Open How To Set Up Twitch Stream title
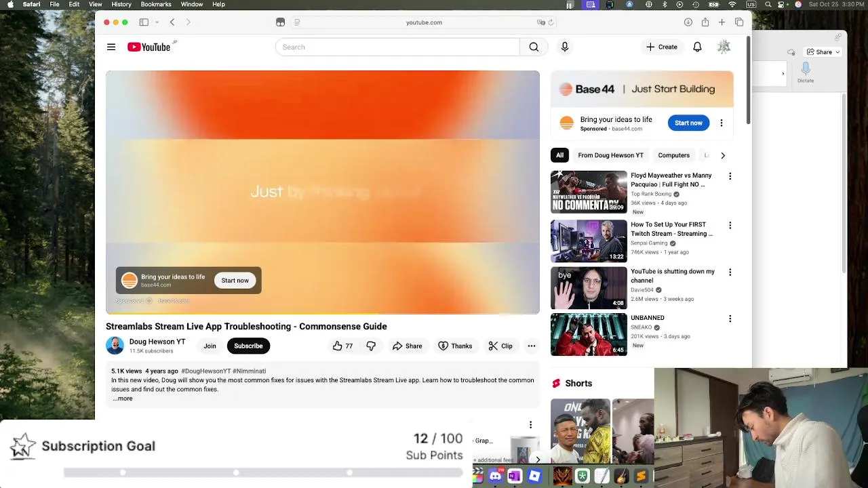 click(x=671, y=229)
